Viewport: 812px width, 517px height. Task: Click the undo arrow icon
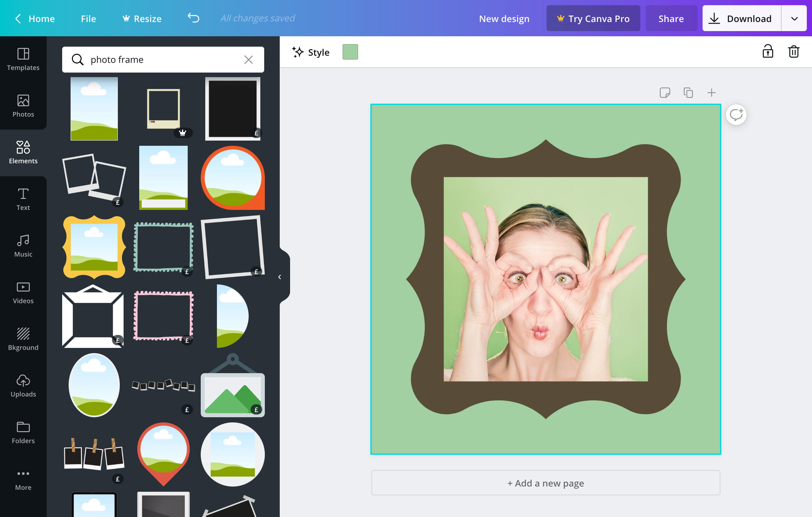193,18
